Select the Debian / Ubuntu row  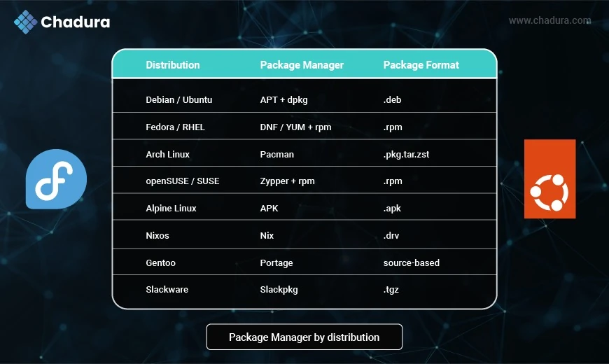[304, 99]
